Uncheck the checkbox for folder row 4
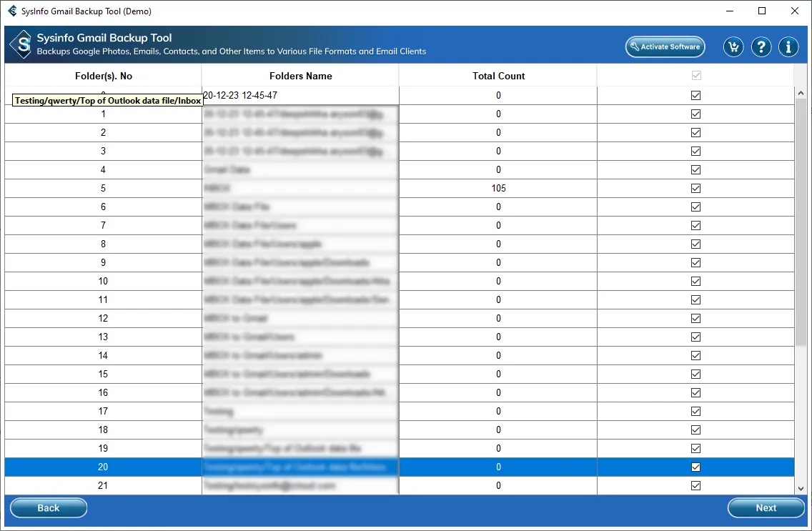The width and height of the screenshot is (812, 531). click(x=695, y=170)
